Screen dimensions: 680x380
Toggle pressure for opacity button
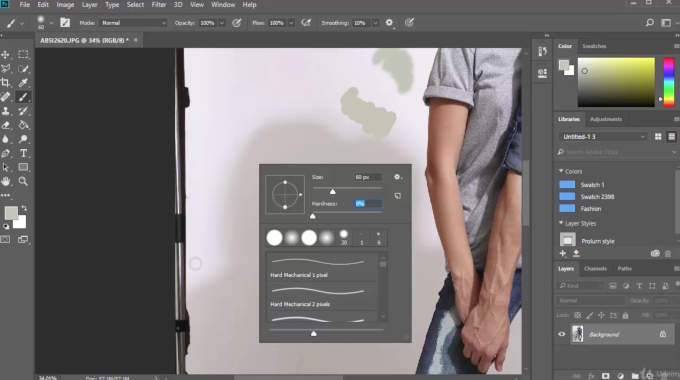[236, 23]
